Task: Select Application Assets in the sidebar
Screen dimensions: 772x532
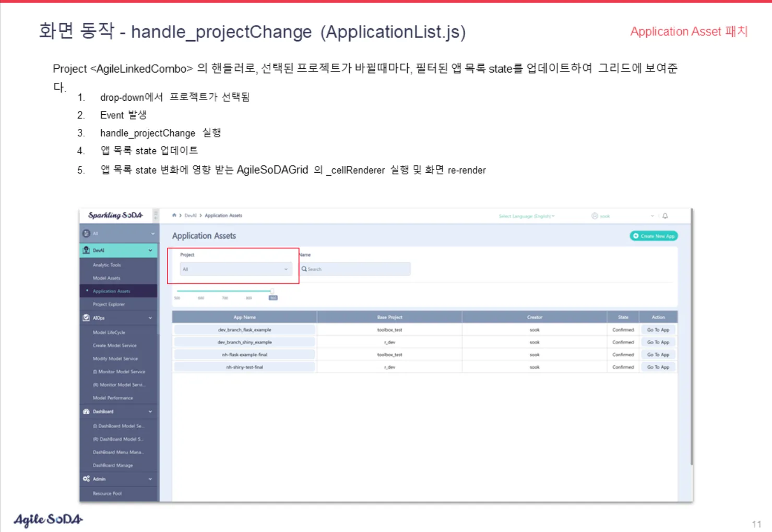Action: (118, 291)
